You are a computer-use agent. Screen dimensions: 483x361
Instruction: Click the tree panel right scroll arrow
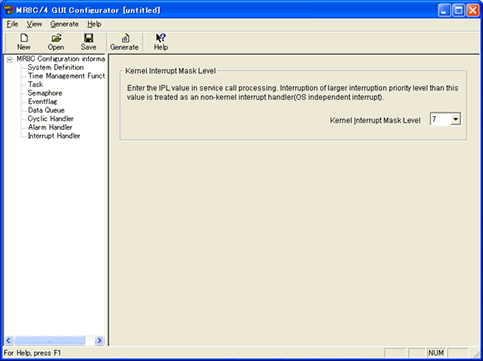click(99, 340)
